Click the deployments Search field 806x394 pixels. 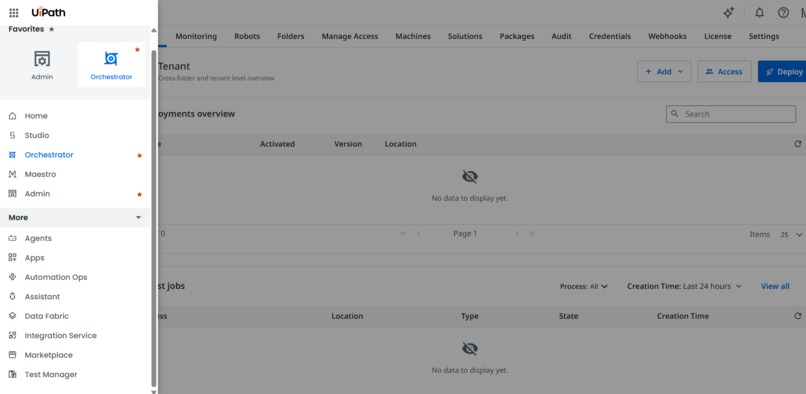pos(731,114)
